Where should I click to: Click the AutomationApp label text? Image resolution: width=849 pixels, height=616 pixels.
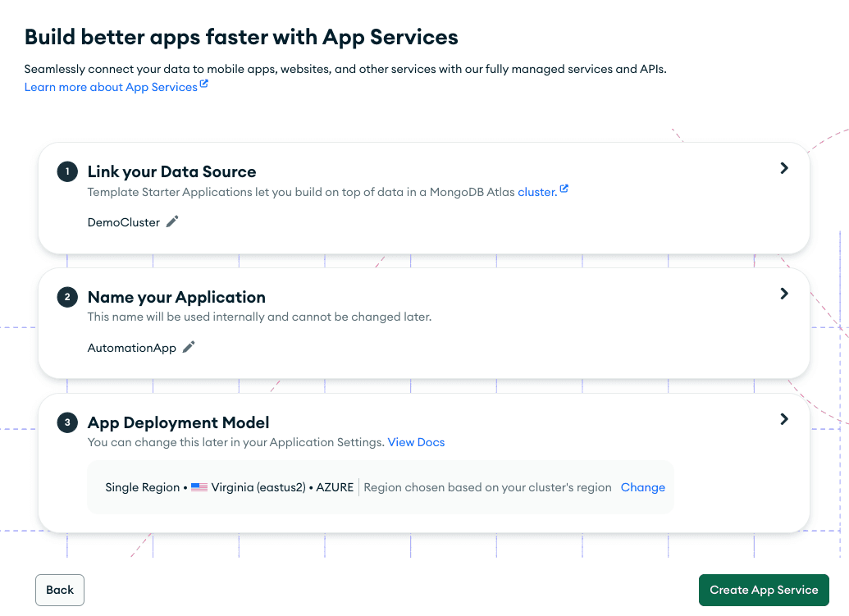132,347
